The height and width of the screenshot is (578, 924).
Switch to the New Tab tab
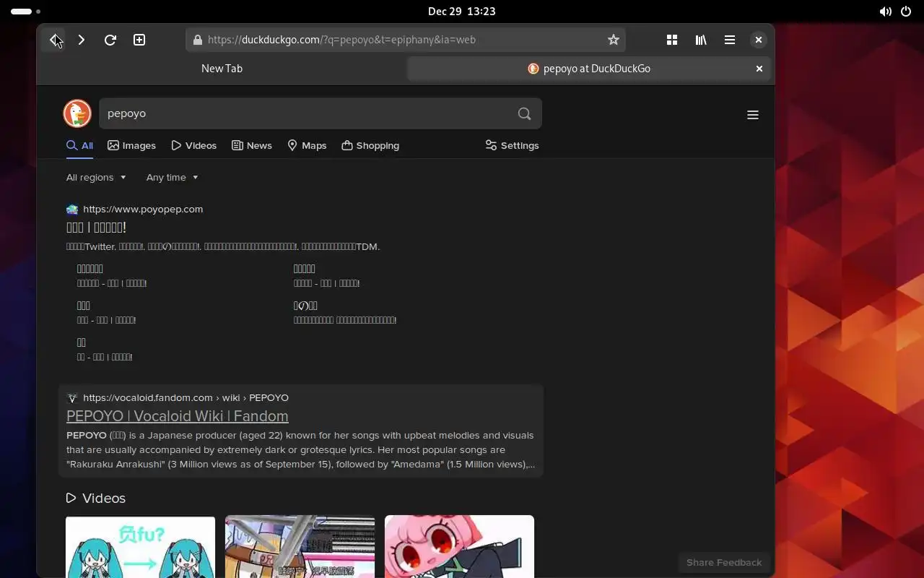tap(222, 69)
